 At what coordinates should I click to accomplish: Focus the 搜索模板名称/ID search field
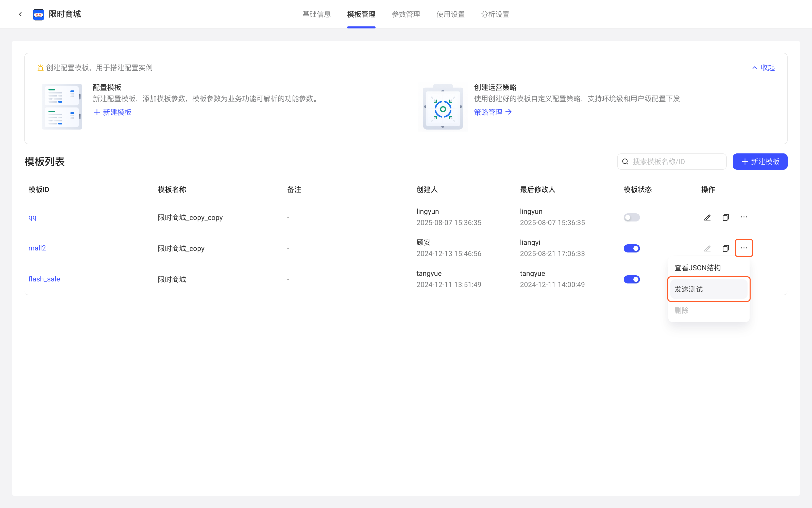(x=672, y=162)
